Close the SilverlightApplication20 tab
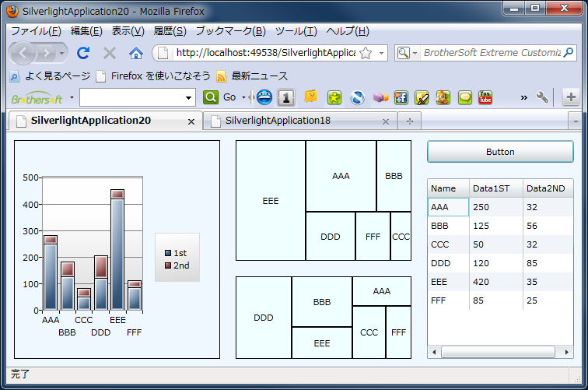 click(x=191, y=121)
